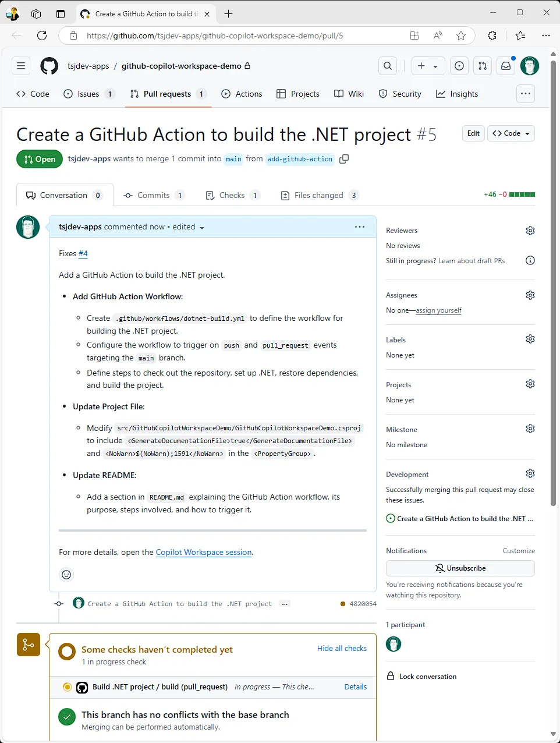
Task: Open the Copilot Workspace session link
Action: [x=204, y=552]
